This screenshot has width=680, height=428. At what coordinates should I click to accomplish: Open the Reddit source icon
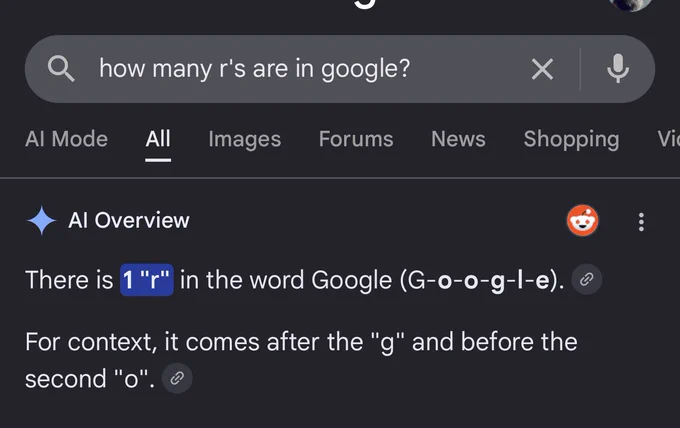[x=582, y=221]
